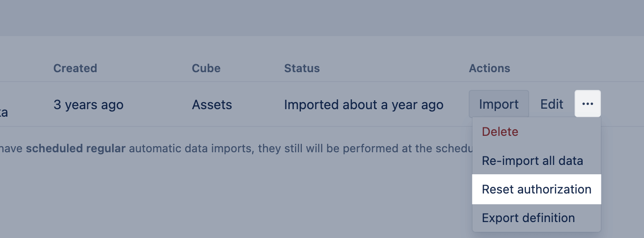
Task: Click the Edit link
Action: click(x=552, y=104)
